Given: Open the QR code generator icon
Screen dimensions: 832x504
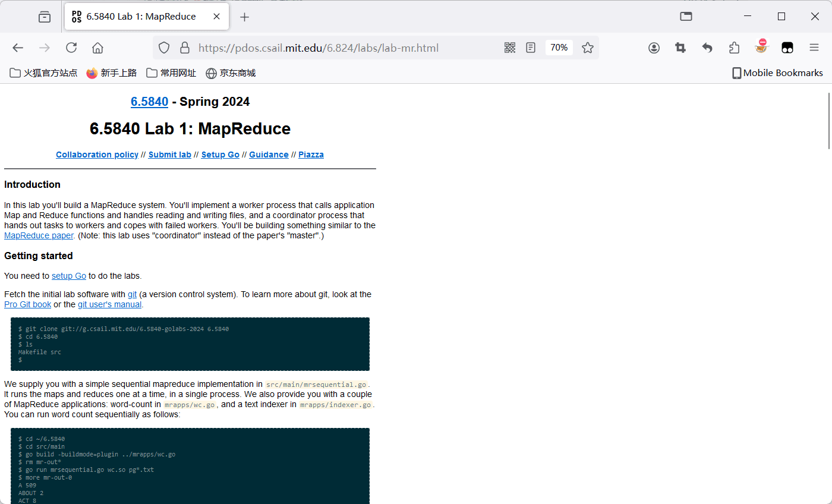Looking at the screenshot, I should pos(509,48).
